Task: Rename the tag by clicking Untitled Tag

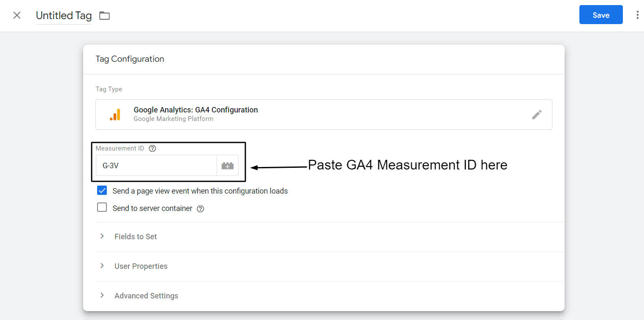Action: [64, 16]
